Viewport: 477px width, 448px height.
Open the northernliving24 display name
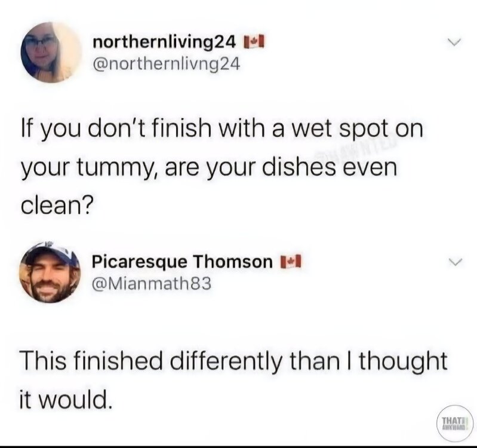tap(165, 43)
